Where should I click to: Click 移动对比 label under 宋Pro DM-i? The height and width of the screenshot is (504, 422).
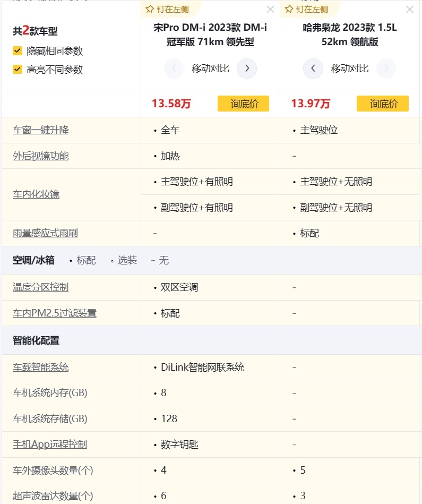click(x=210, y=68)
